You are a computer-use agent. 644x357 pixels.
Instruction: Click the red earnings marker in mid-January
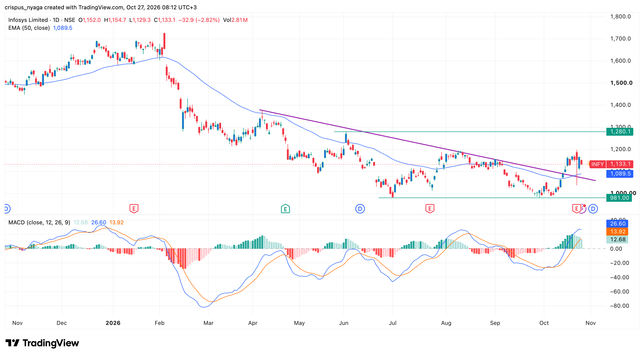[x=134, y=208]
